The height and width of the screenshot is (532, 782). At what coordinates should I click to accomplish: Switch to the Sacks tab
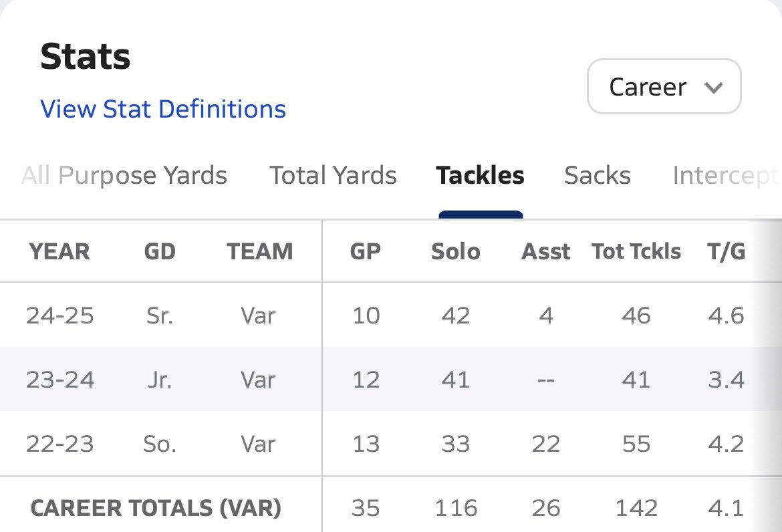(598, 176)
